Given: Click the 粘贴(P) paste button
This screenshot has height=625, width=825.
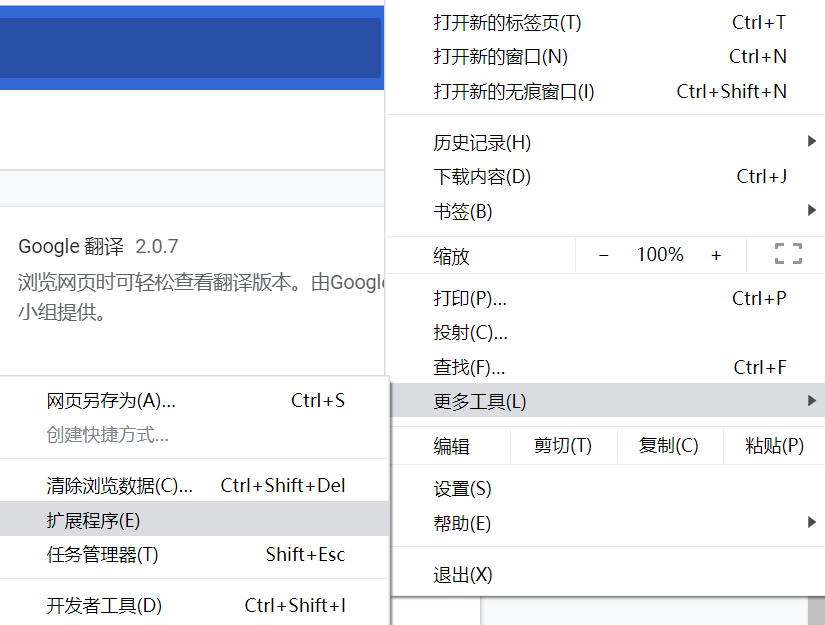Looking at the screenshot, I should [775, 446].
